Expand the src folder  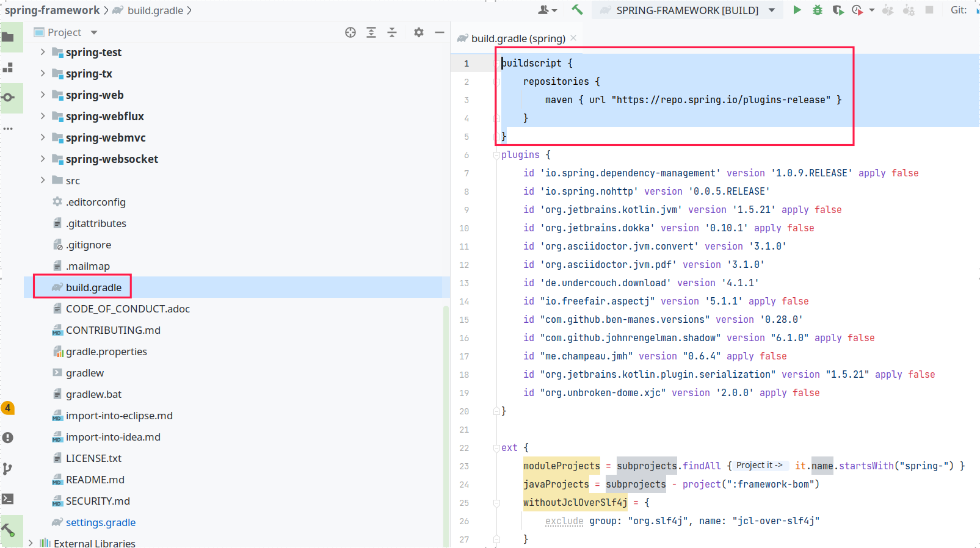(43, 180)
